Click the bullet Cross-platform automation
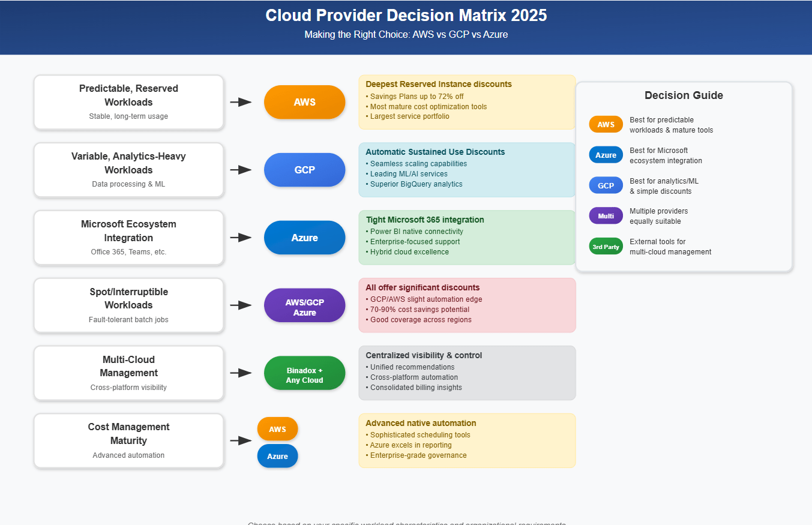Viewport: 812px width, 525px height. point(412,377)
